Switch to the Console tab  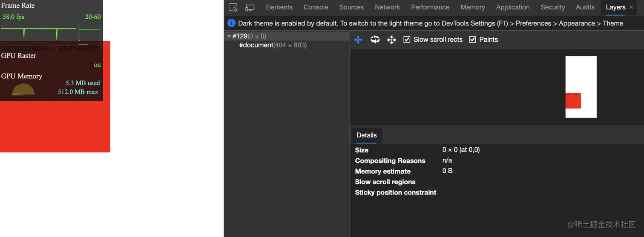[x=316, y=7]
